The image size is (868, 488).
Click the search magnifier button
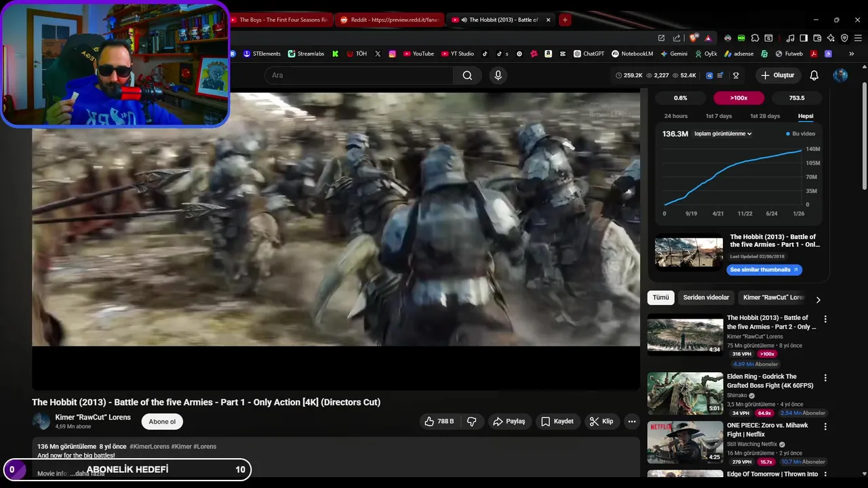pyautogui.click(x=467, y=75)
